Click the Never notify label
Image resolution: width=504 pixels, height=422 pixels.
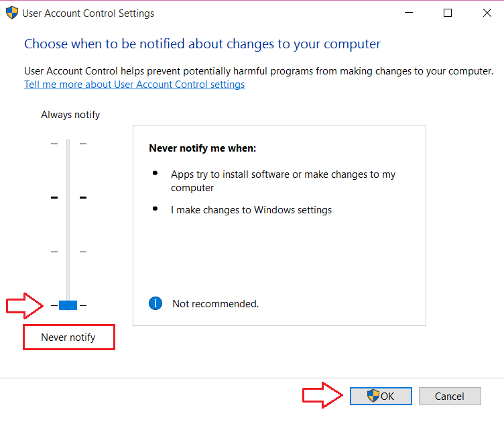pyautogui.click(x=68, y=337)
